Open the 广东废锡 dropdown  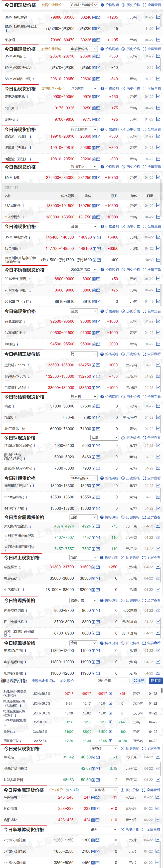pos(104,790)
